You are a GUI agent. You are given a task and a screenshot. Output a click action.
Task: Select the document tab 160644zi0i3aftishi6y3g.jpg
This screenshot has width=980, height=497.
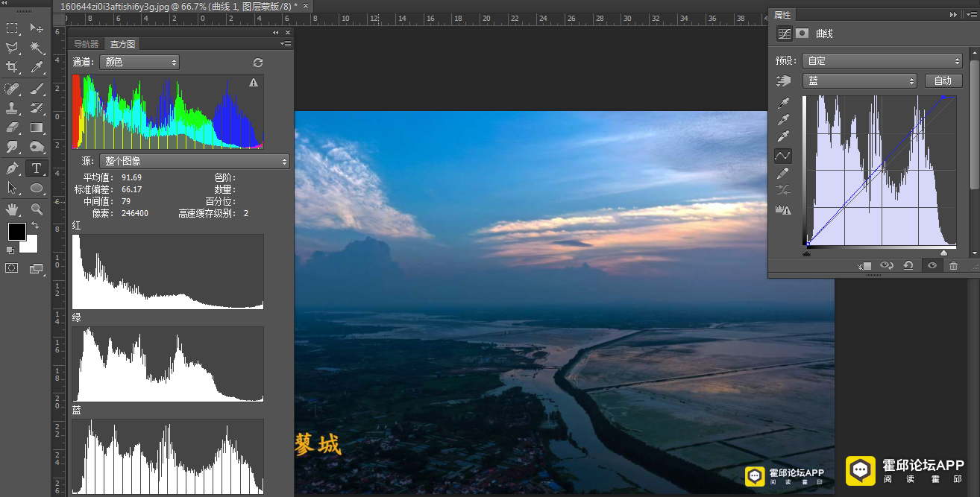[178, 6]
